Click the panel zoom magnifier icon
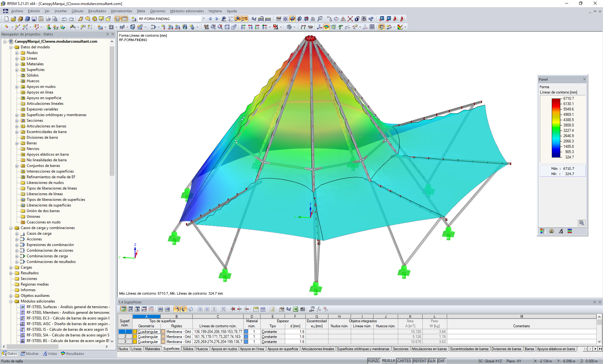Viewport: 603px width, 364px height. (x=581, y=223)
